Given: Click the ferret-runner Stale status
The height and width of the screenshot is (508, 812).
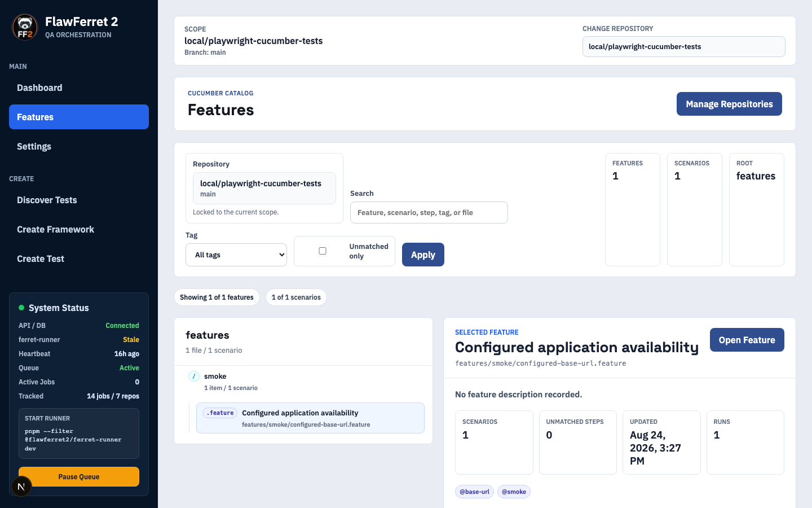Looking at the screenshot, I should [x=131, y=340].
